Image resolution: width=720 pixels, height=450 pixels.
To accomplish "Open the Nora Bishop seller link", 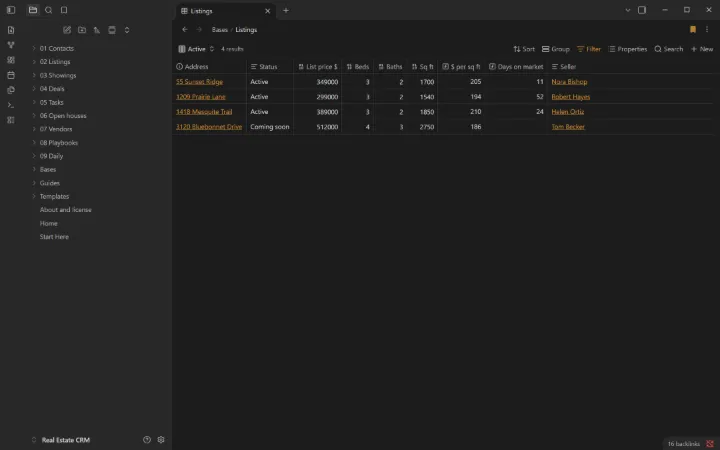I will [569, 82].
